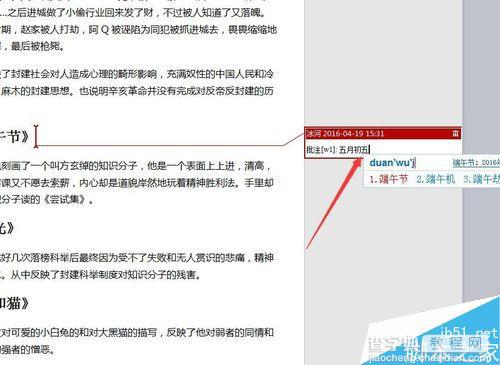Click the line containing 落榜科举后最终因为受不了失败

[137, 257]
